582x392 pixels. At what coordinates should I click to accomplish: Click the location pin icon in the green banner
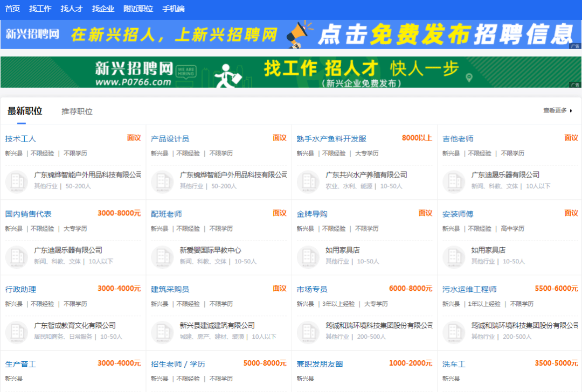(468, 77)
